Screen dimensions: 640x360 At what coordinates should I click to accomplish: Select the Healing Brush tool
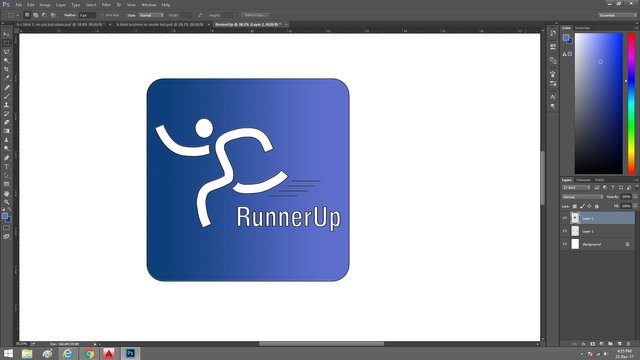tap(6, 87)
